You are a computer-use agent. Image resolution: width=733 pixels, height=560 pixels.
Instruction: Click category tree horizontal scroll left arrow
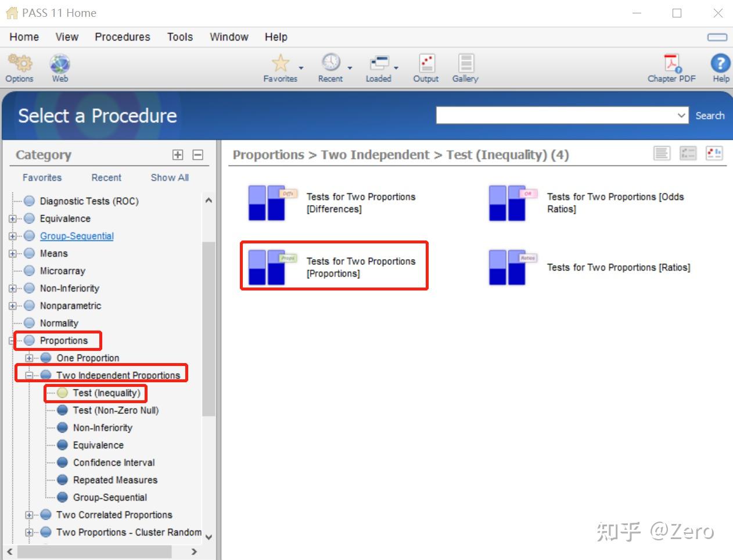click(9, 552)
